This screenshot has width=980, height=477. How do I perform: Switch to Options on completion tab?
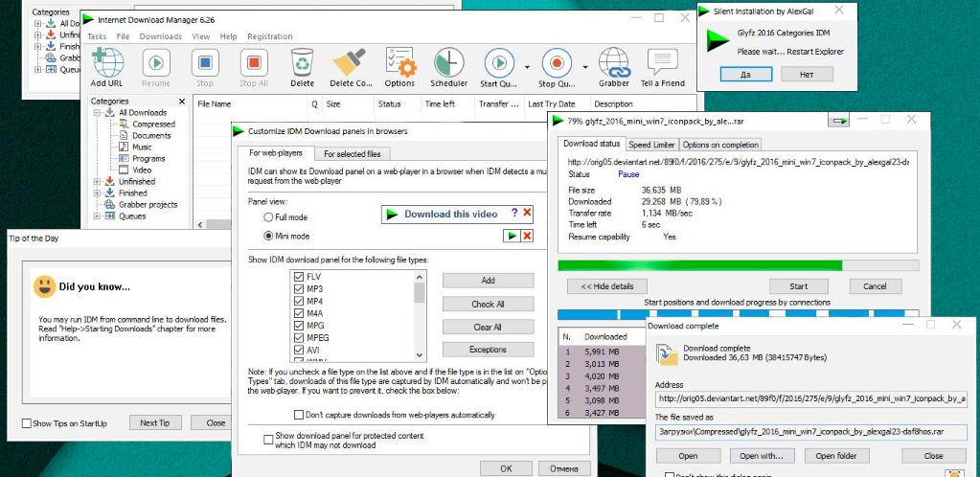720,145
